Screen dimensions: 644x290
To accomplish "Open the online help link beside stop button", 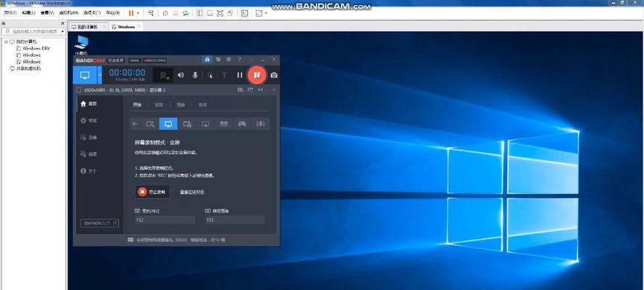I will point(192,192).
